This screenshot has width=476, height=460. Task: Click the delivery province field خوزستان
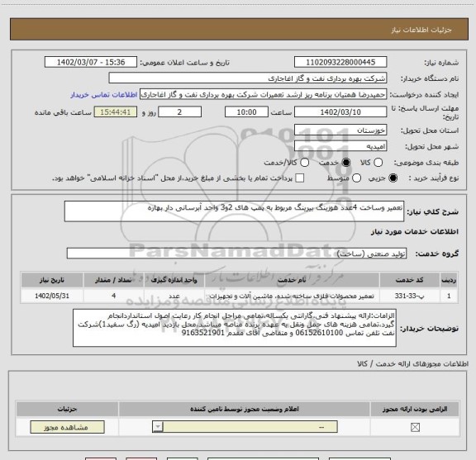pyautogui.click(x=340, y=130)
